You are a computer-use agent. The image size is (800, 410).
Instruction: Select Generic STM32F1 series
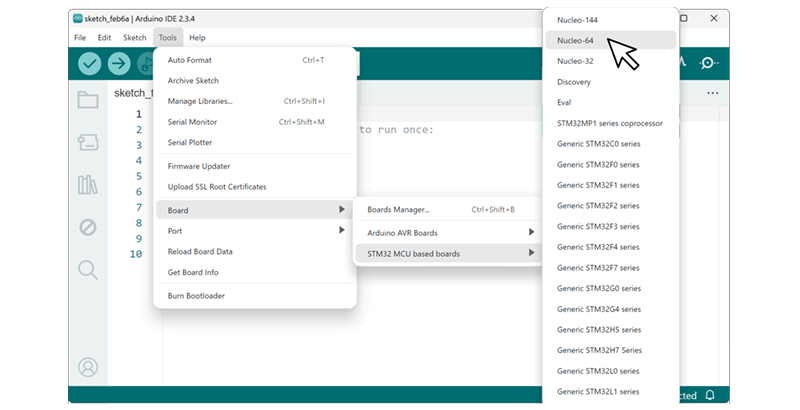click(611, 185)
